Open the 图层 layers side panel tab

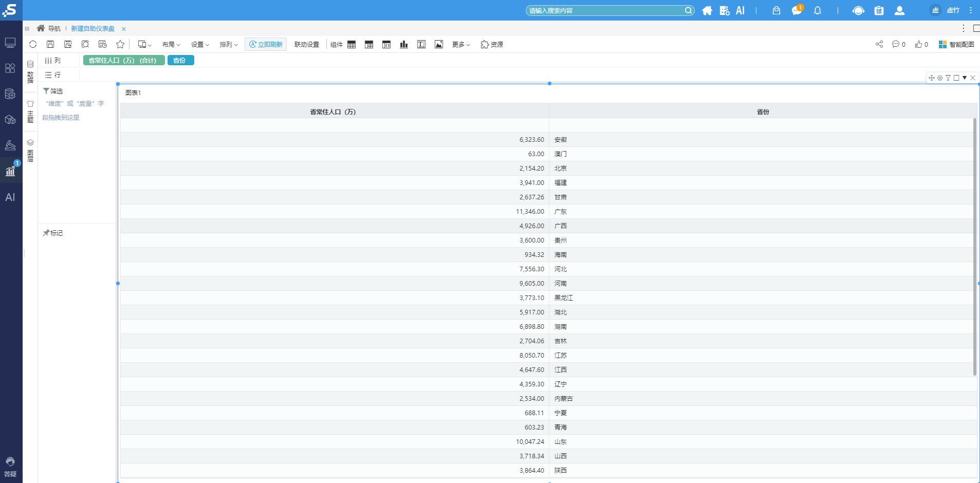(x=30, y=151)
